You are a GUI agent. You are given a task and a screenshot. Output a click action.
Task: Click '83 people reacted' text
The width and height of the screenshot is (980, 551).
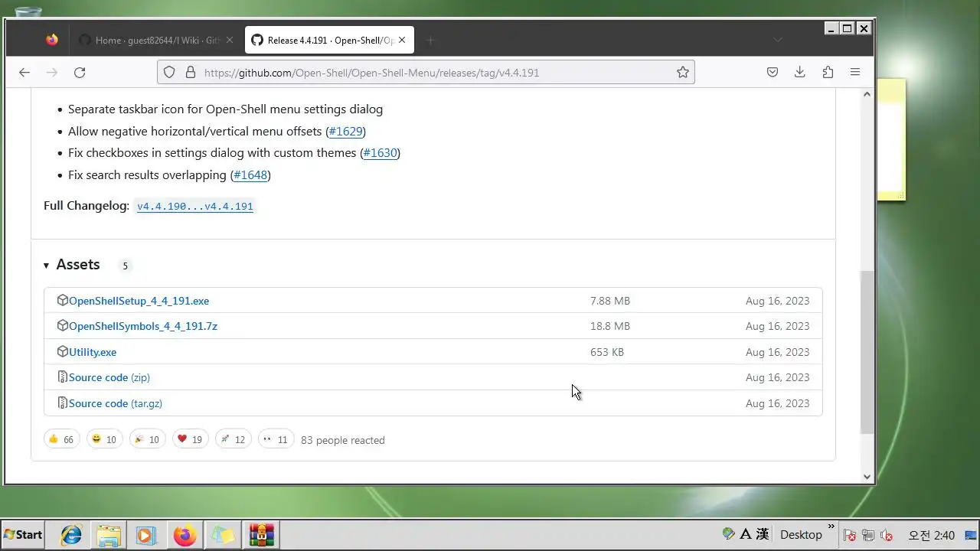343,440
